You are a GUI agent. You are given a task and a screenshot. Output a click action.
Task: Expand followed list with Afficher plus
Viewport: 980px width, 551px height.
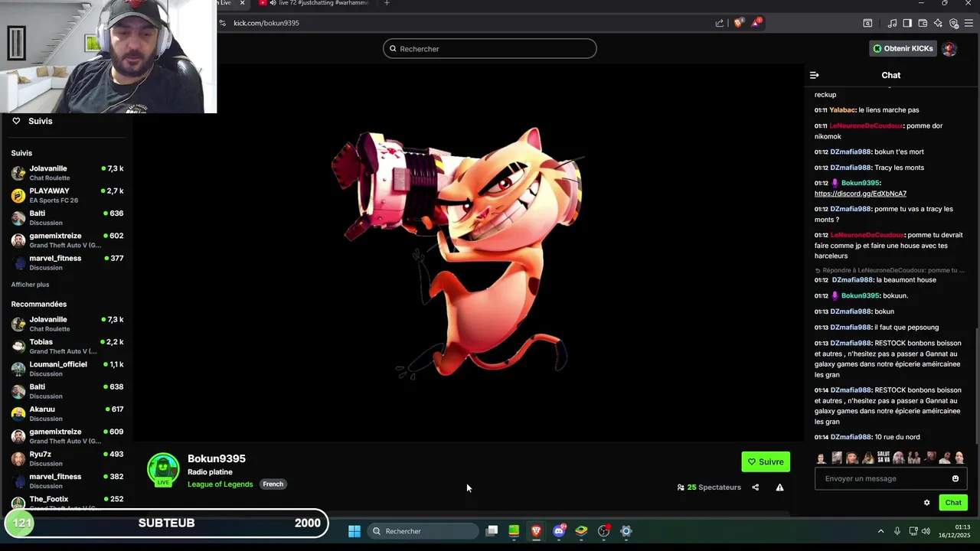(30, 285)
